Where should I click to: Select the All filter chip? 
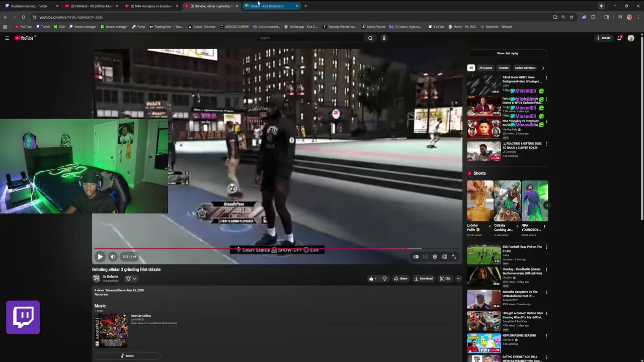471,68
